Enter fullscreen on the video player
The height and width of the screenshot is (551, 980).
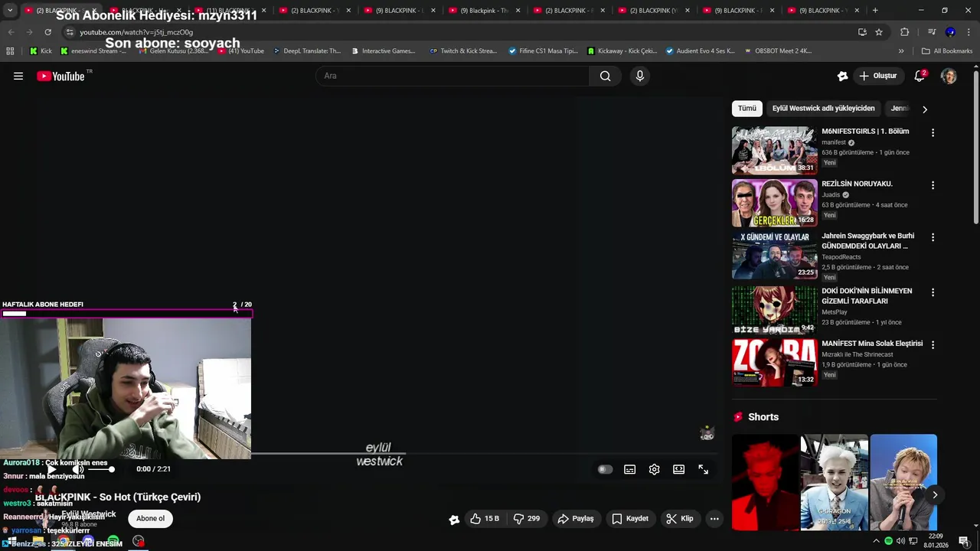(x=703, y=469)
